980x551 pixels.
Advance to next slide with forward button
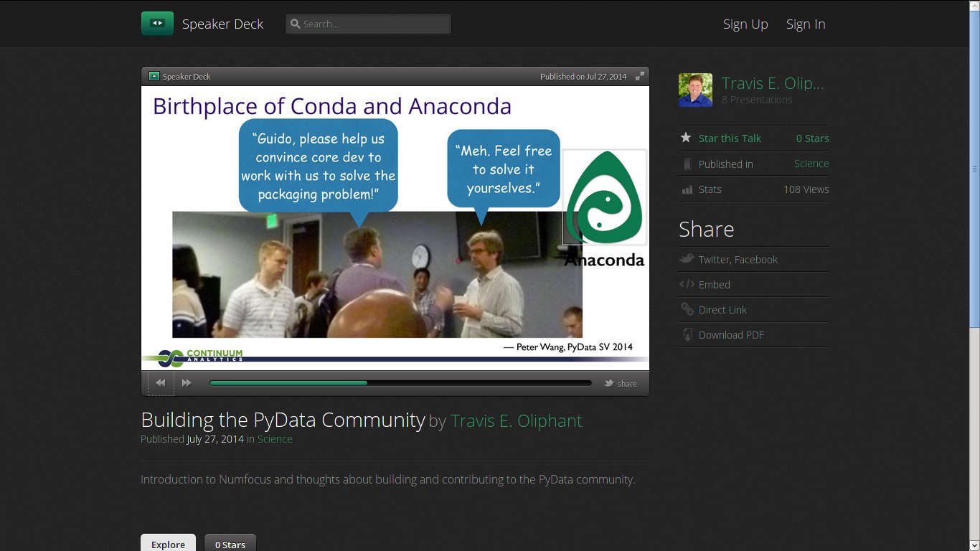point(187,383)
